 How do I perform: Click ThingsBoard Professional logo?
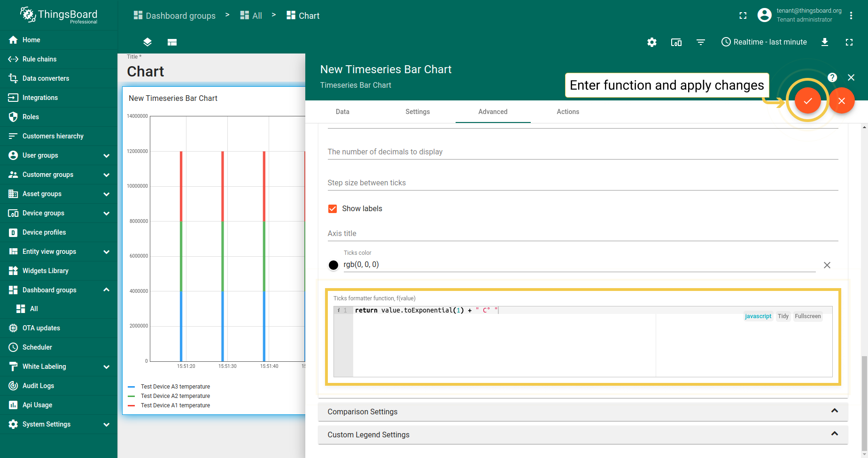59,15
